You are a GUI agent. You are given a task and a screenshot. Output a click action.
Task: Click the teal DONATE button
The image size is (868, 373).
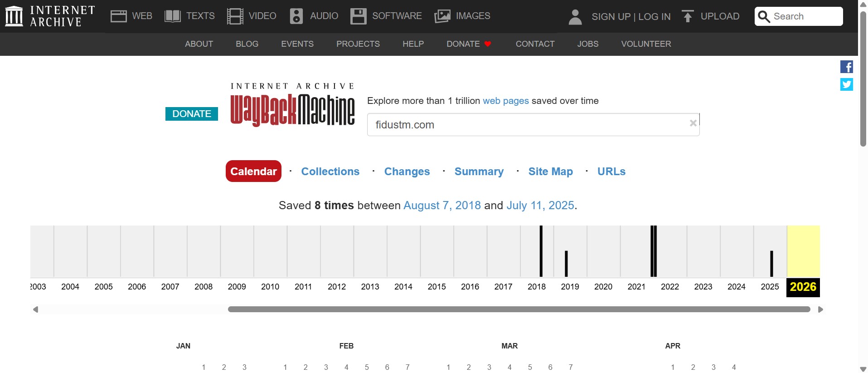point(192,114)
